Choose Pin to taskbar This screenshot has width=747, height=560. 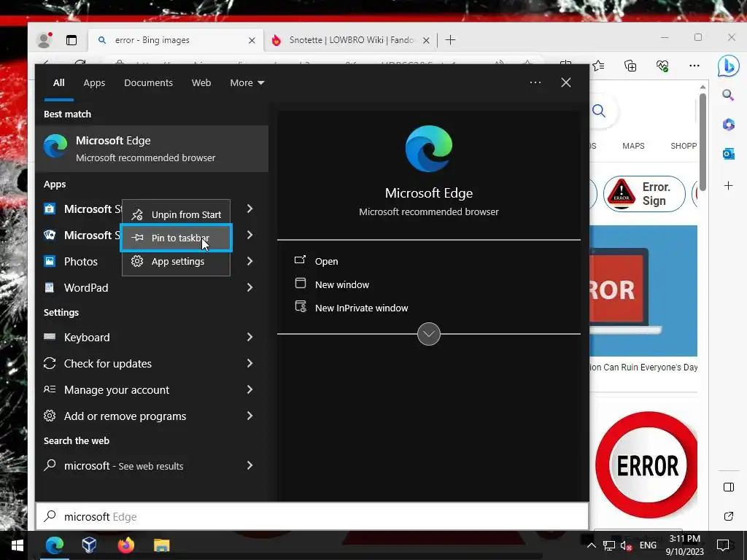(177, 238)
